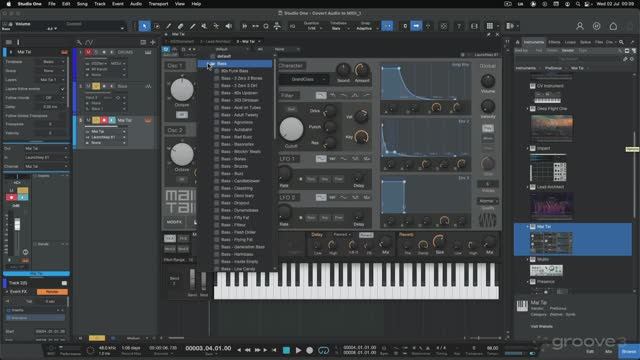Toggle the Loop button in transport
The image size is (640, 360).
click(x=323, y=350)
